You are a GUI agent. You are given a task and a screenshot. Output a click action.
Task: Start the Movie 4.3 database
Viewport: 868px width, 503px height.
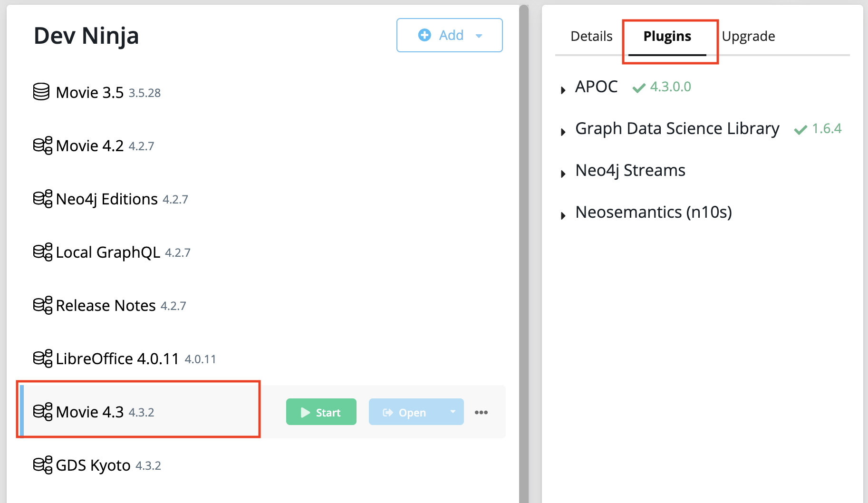coord(321,412)
